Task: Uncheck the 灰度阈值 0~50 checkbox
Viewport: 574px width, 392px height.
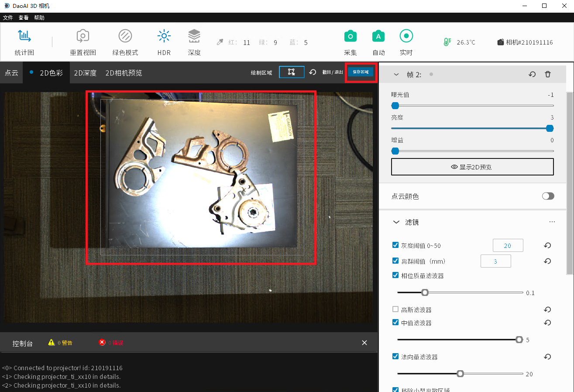Action: tap(395, 245)
